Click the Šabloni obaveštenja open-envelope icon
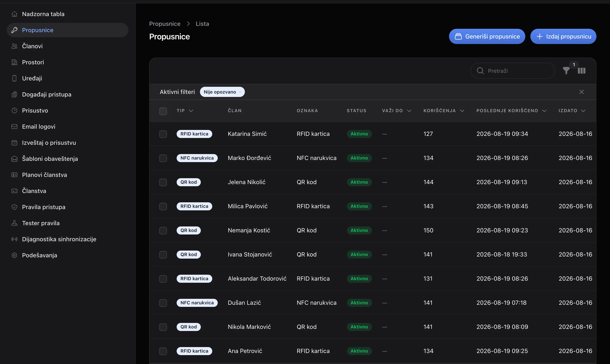Screen dimensions: 610x364 pos(14,159)
